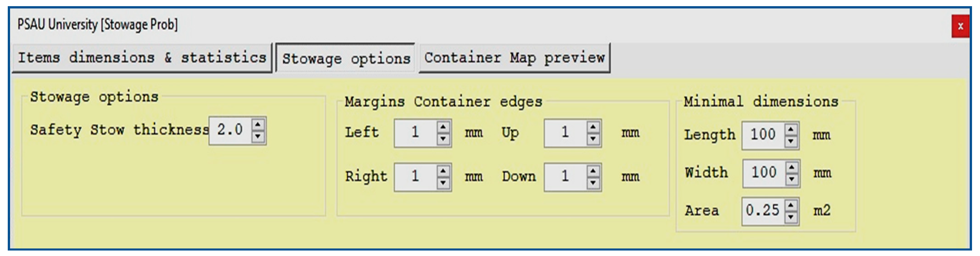
Task: Increase Up margin using up arrow
Action: click(x=593, y=127)
